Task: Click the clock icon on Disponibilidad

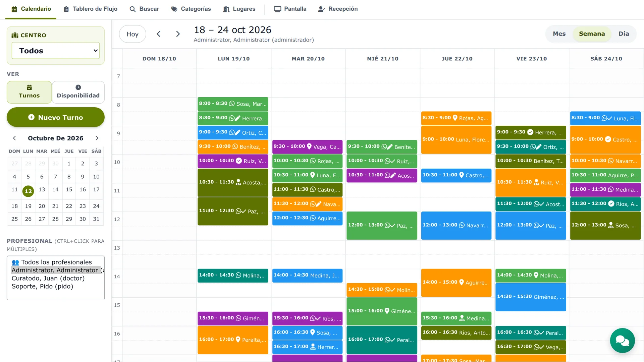Action: (78, 87)
